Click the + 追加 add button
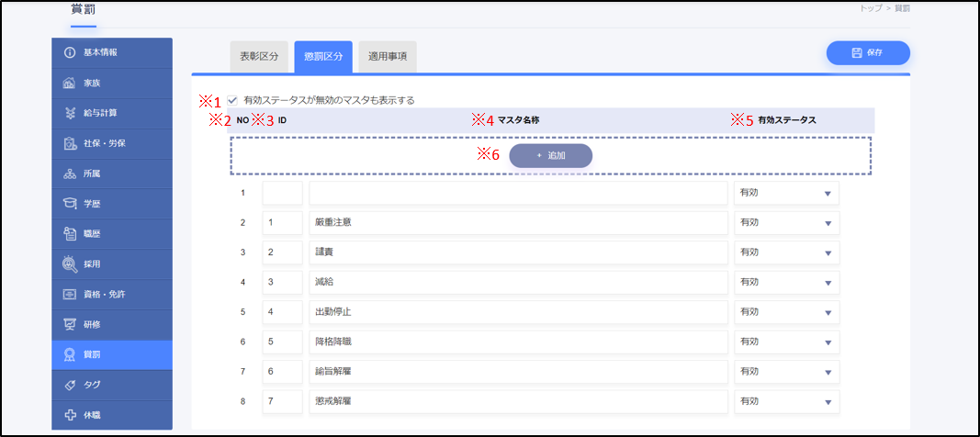Viewport: 980px width, 437px height. point(551,156)
